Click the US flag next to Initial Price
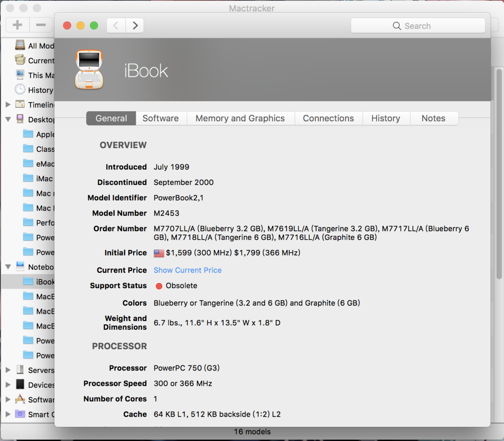 159,253
